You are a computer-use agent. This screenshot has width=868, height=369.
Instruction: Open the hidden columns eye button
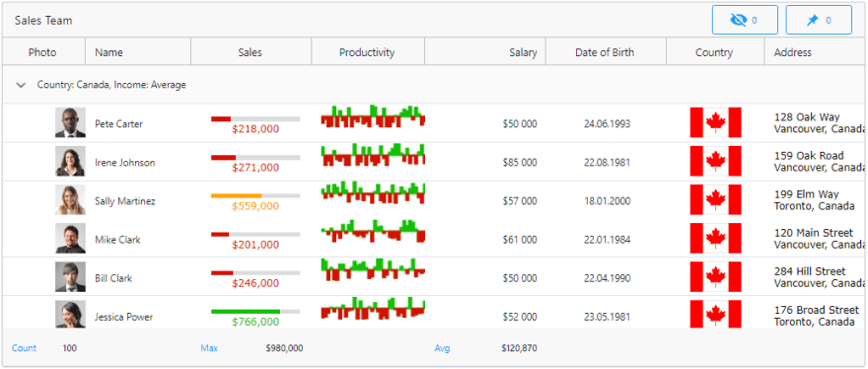(745, 20)
